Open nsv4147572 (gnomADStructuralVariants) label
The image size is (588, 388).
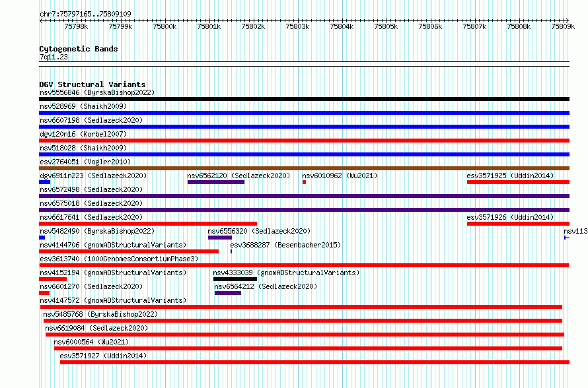113,300
